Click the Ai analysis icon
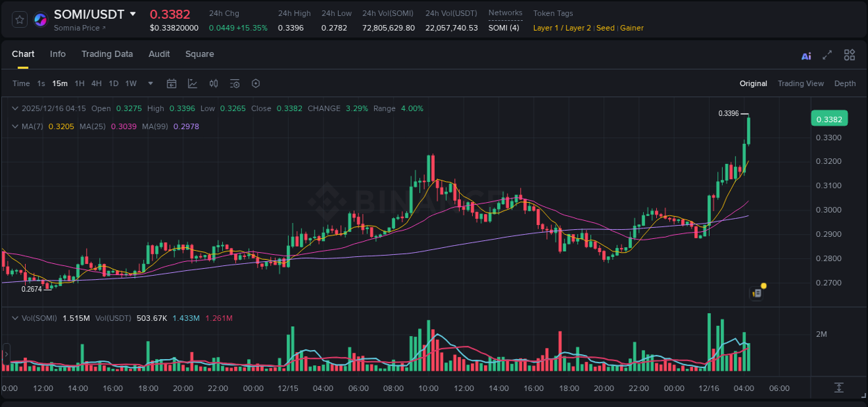The width and height of the screenshot is (868, 407). coord(806,54)
